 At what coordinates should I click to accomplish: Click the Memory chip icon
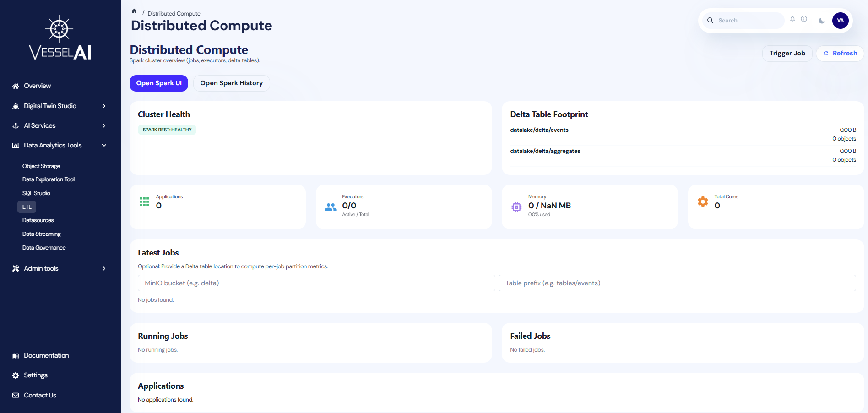(516, 207)
